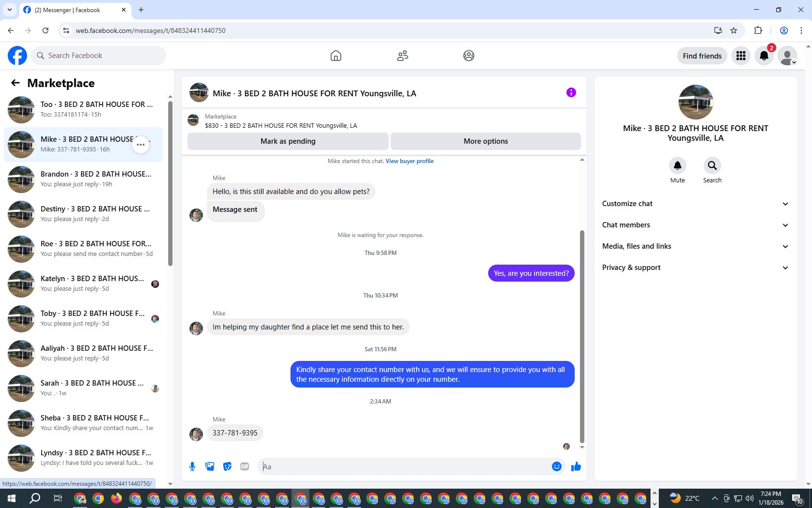
Task: Click the chat messages scrollbar
Action: (582, 336)
